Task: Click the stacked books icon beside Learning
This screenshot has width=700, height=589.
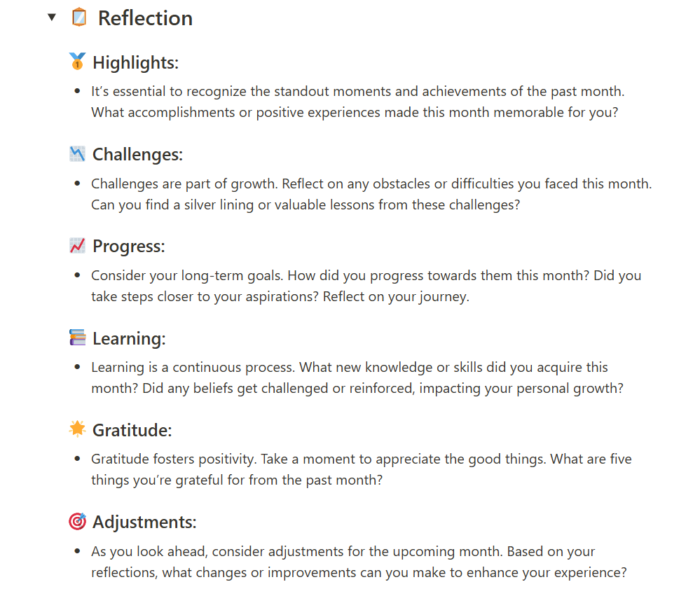Action: [x=77, y=338]
